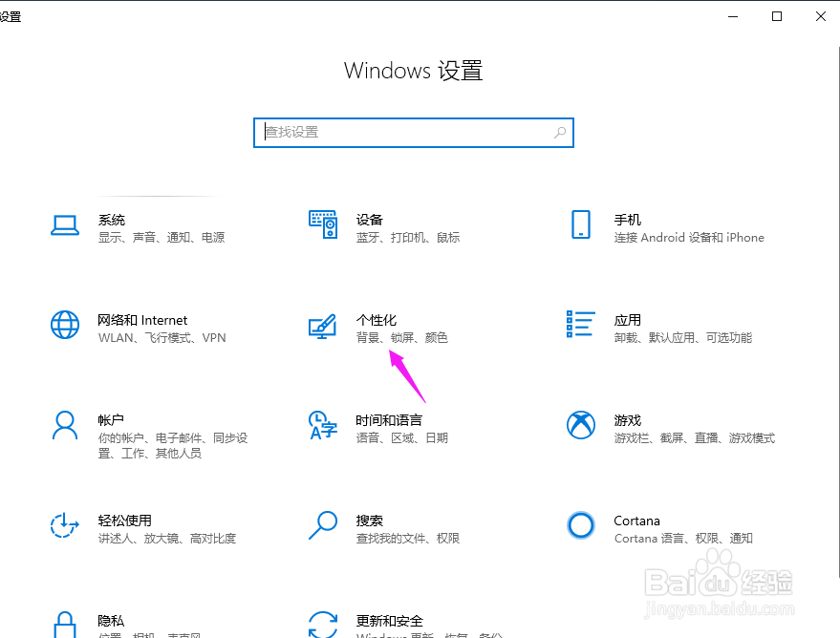840x638 pixels.
Task: Click the magnifier in the search box
Action: click(x=560, y=132)
